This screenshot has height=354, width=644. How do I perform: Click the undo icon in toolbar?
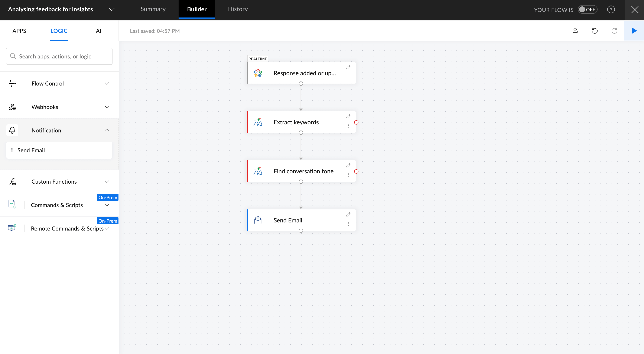(595, 31)
